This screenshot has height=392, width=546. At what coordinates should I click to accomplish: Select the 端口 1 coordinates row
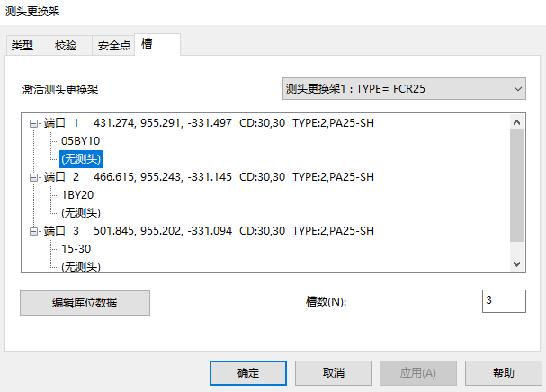(209, 123)
